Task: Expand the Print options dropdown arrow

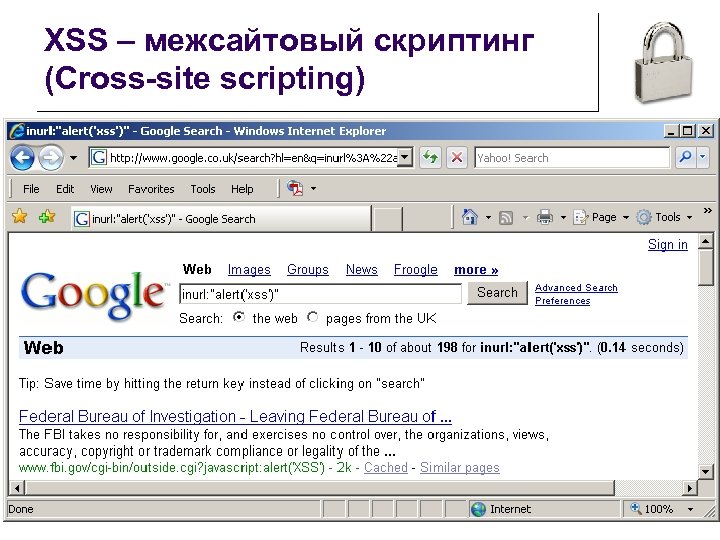Action: tap(563, 217)
